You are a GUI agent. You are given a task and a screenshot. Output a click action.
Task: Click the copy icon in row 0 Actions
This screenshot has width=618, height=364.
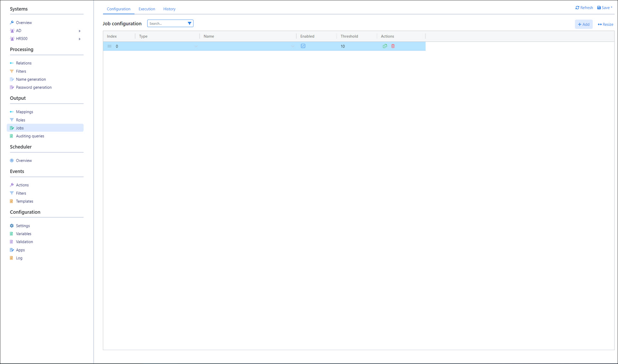pyautogui.click(x=385, y=46)
